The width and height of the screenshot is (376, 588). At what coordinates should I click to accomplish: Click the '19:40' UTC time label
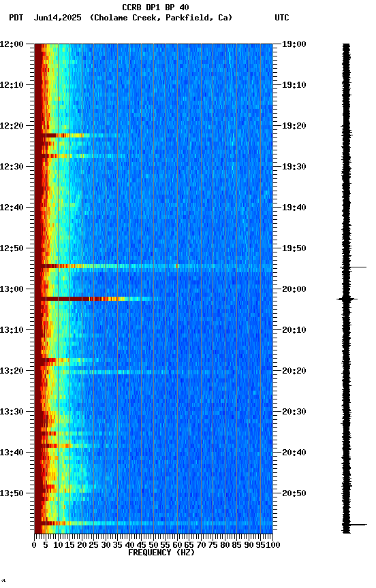(x=294, y=208)
